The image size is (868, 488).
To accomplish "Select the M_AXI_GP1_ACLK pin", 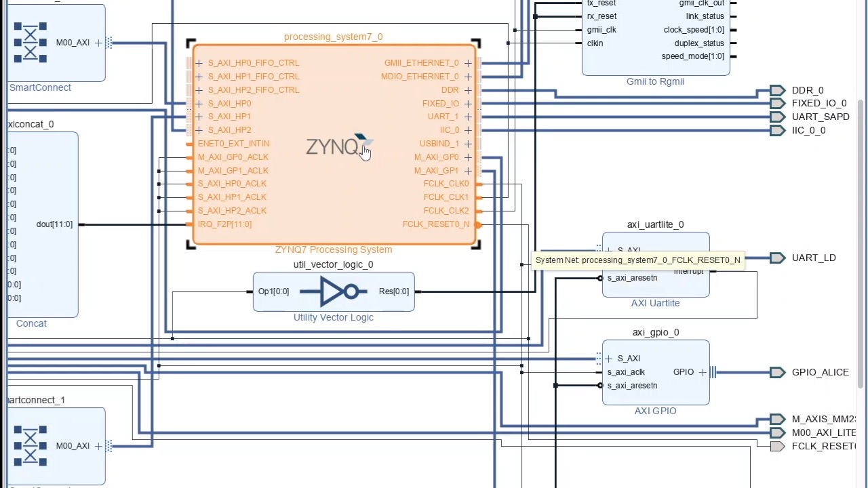I will [233, 171].
